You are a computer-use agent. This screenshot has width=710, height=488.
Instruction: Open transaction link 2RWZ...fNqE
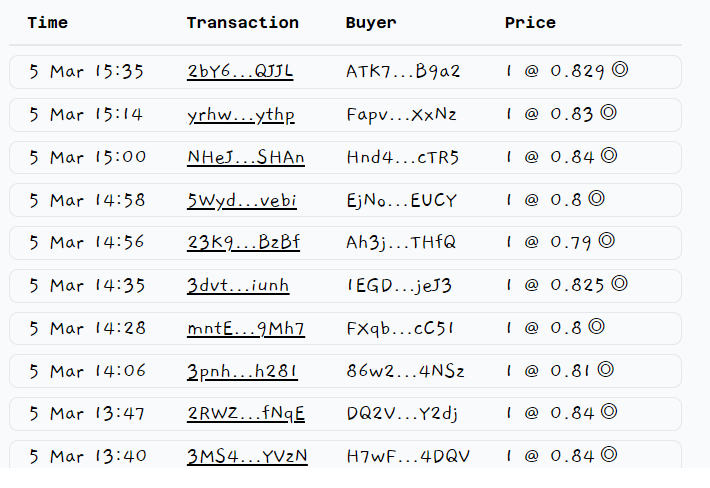tap(246, 413)
